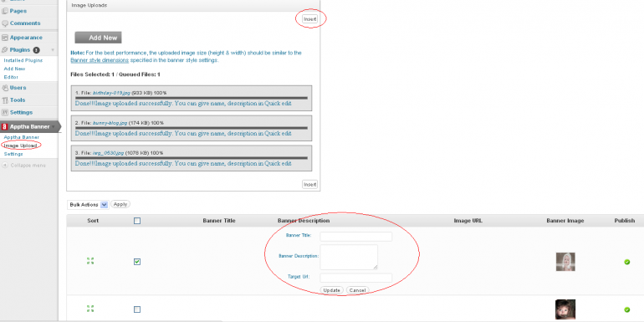
Task: Click the Plugins update count badge
Action: tap(36, 50)
